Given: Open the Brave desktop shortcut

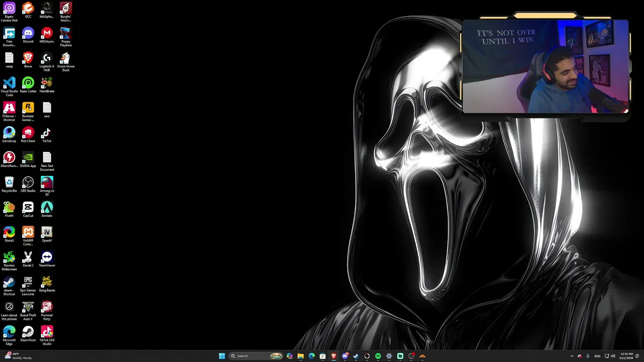Looking at the screenshot, I should [28, 60].
